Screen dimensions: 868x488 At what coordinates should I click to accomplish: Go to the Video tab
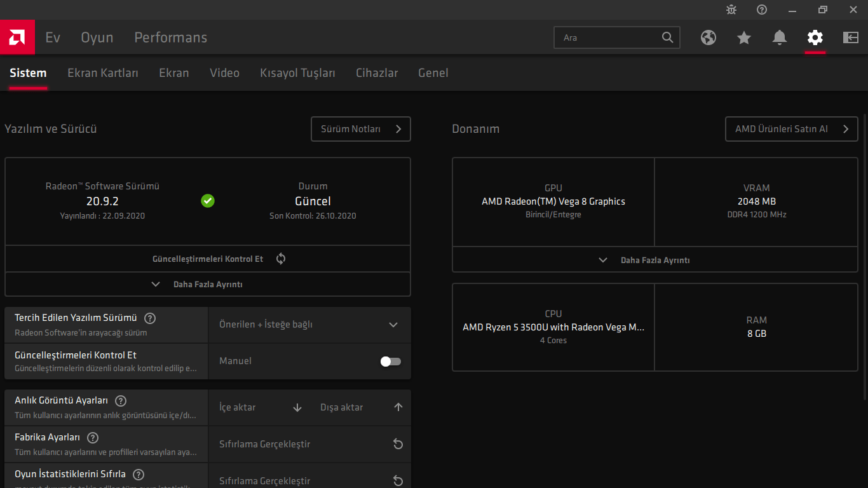point(225,73)
